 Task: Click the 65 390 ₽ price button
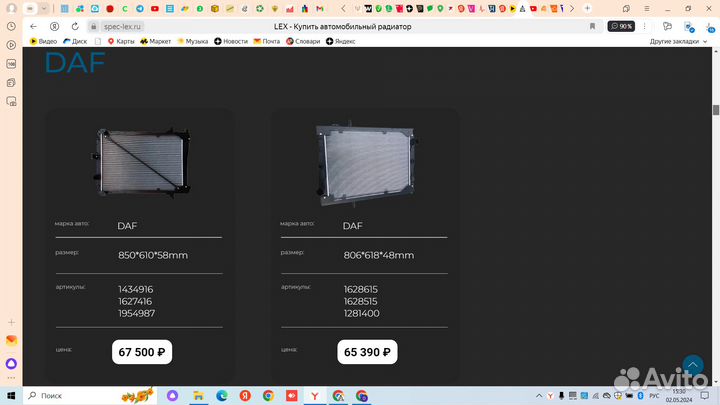click(367, 352)
